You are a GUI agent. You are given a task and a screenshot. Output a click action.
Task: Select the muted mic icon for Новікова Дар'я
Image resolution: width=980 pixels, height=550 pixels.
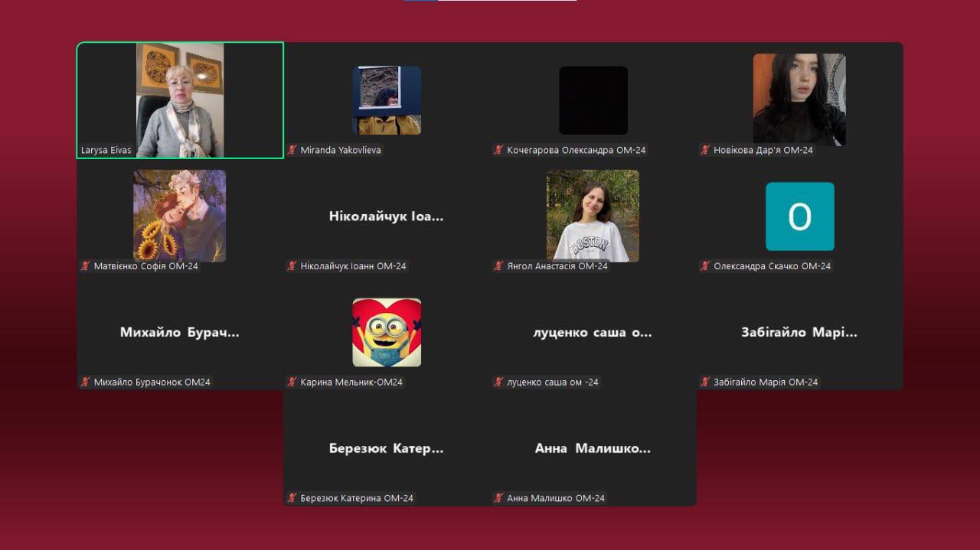click(x=705, y=150)
